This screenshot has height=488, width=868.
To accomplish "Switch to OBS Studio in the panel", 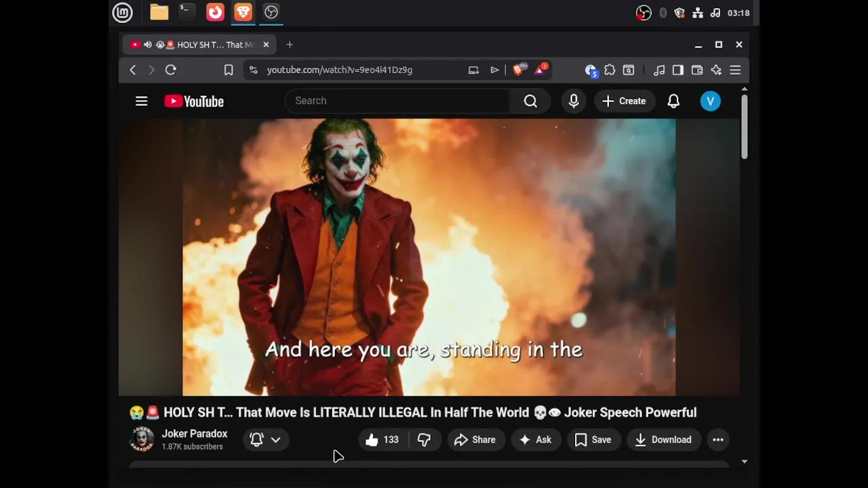I will [x=271, y=12].
